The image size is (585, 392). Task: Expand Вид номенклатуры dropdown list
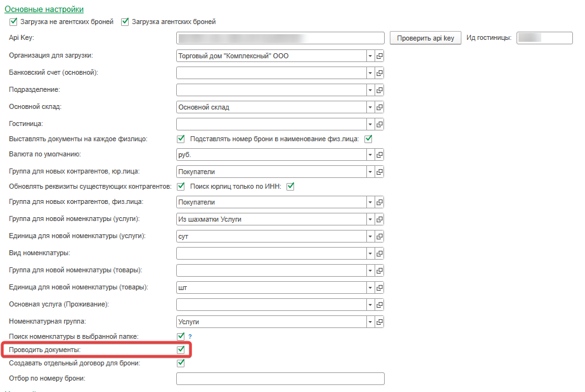pyautogui.click(x=370, y=253)
